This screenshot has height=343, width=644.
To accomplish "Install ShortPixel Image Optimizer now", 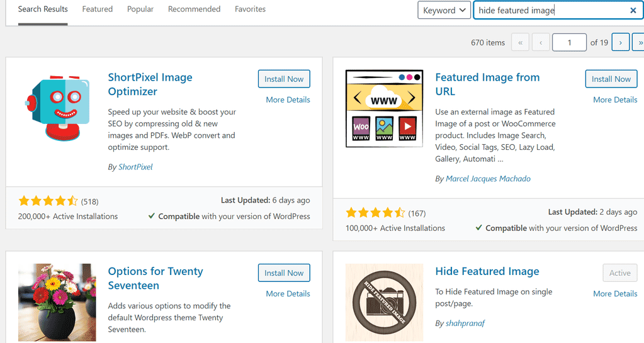I will [284, 79].
